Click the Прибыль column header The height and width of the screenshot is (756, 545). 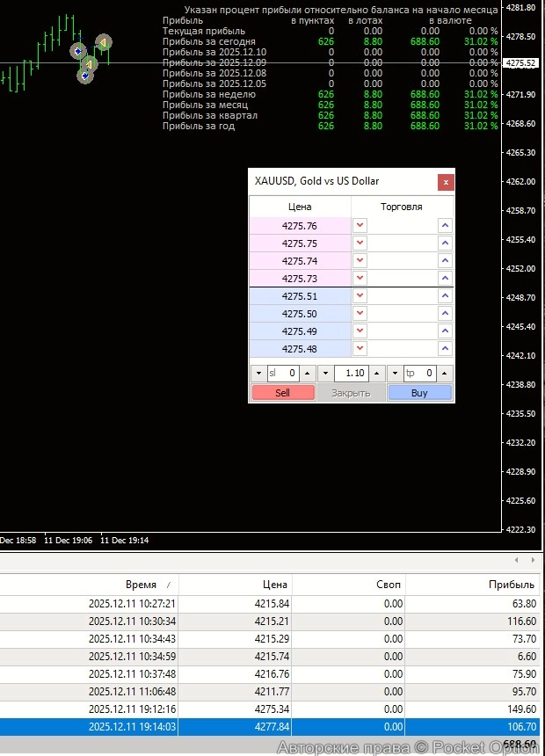pos(511,585)
